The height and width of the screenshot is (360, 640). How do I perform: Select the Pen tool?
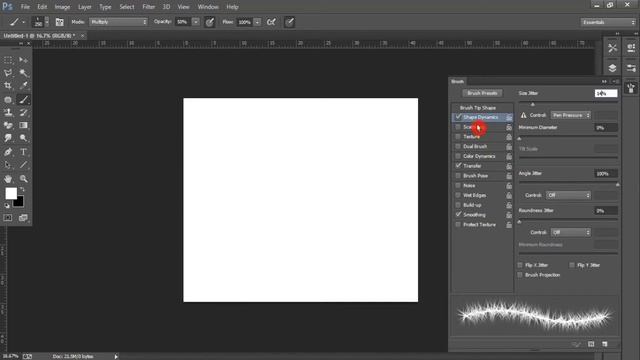pos(8,152)
